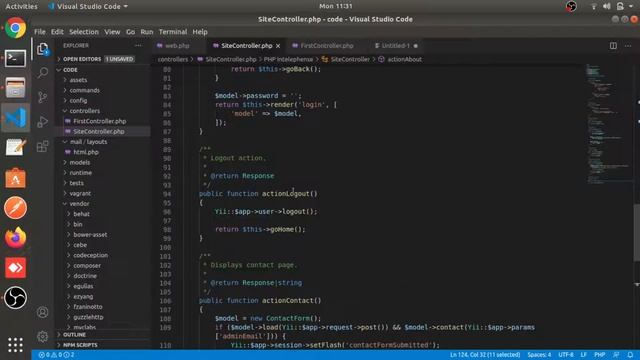Screen dimensions: 640x360
Task: Launch Google Chrome from the dock
Action: (16, 28)
